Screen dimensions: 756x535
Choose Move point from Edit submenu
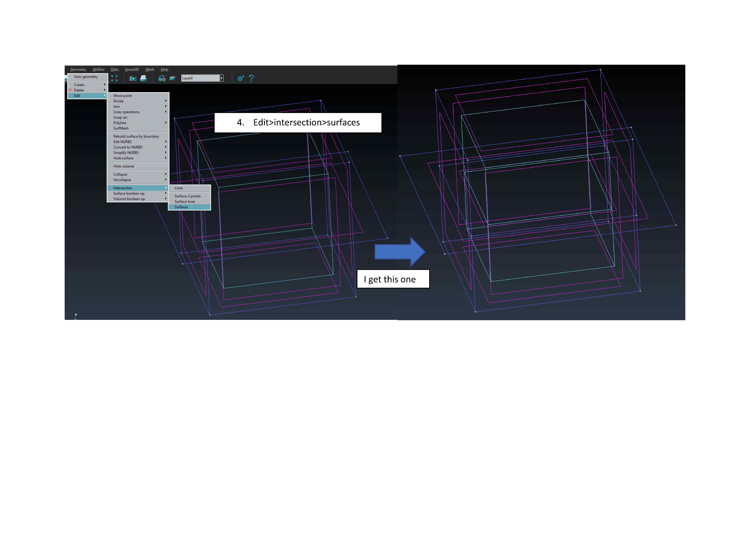click(138, 96)
